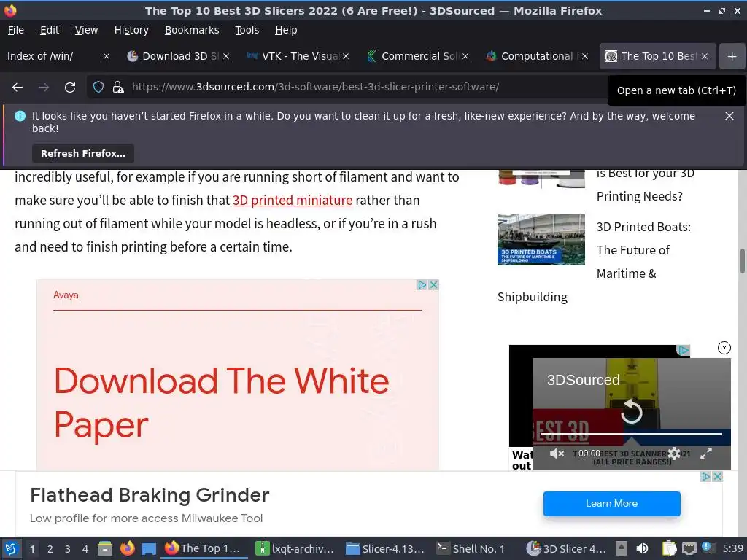Switch to virtual desktop 1
Image resolution: width=747 pixels, height=560 pixels.
coord(32,549)
